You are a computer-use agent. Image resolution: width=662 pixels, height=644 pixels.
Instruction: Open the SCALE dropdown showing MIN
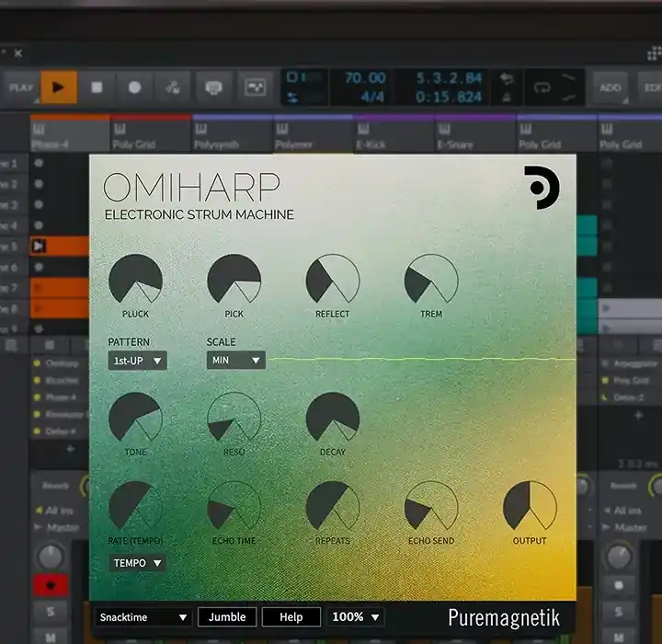236,361
